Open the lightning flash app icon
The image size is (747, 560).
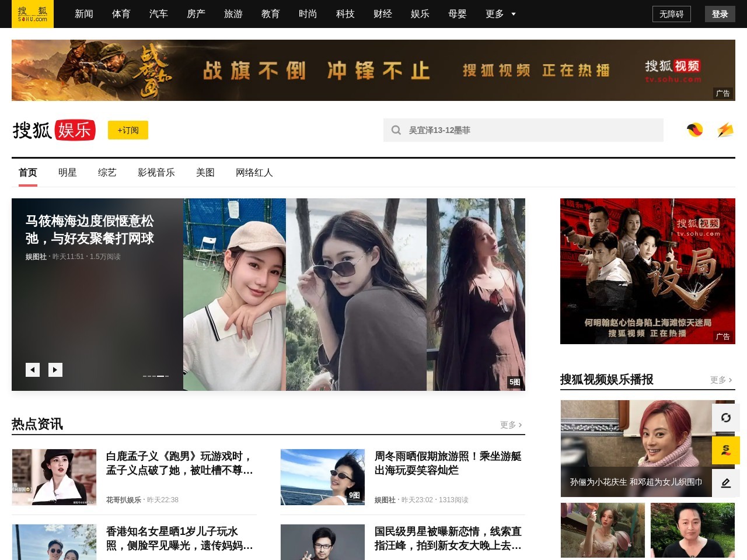coord(725,130)
